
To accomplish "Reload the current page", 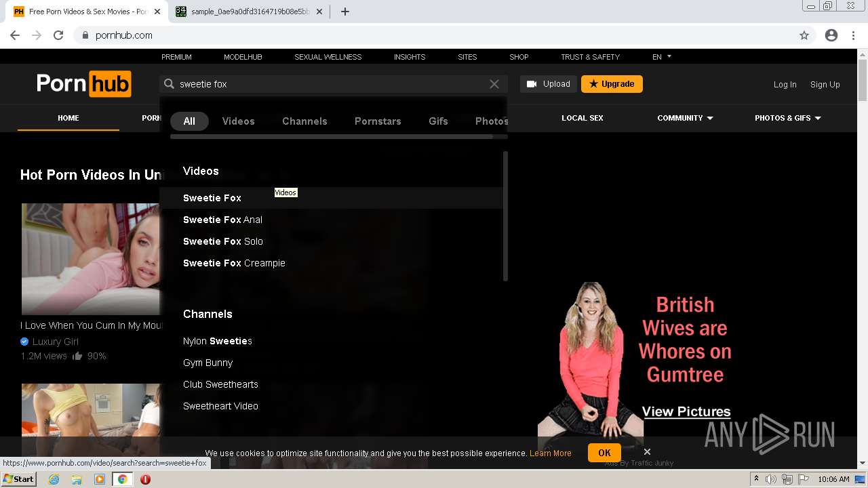I will point(58,35).
